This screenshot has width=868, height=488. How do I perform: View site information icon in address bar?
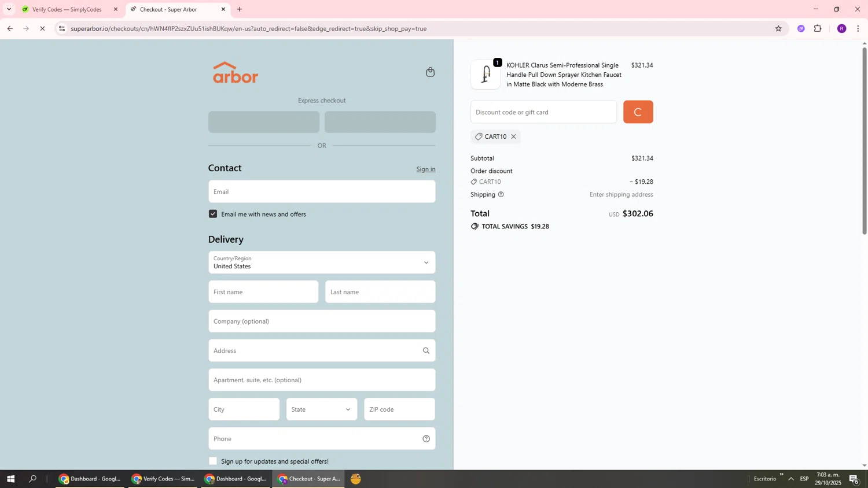pos(62,28)
